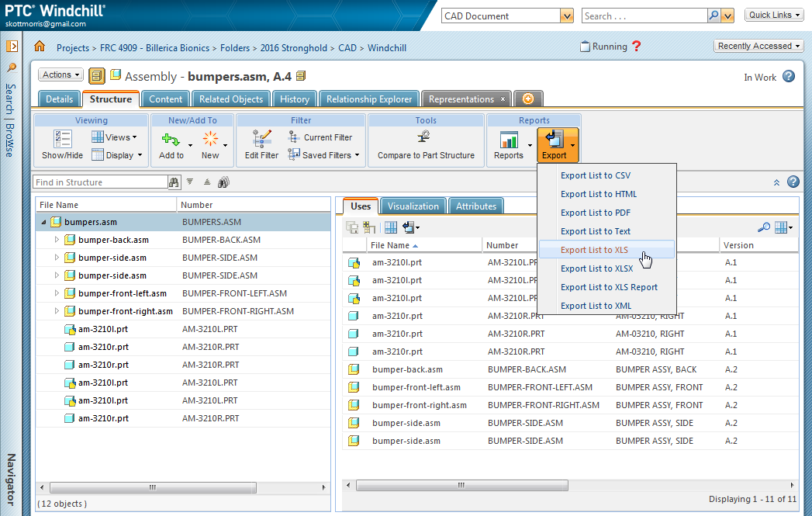Click the home icon in the breadcrumb
The width and height of the screenshot is (812, 516).
coord(40,46)
